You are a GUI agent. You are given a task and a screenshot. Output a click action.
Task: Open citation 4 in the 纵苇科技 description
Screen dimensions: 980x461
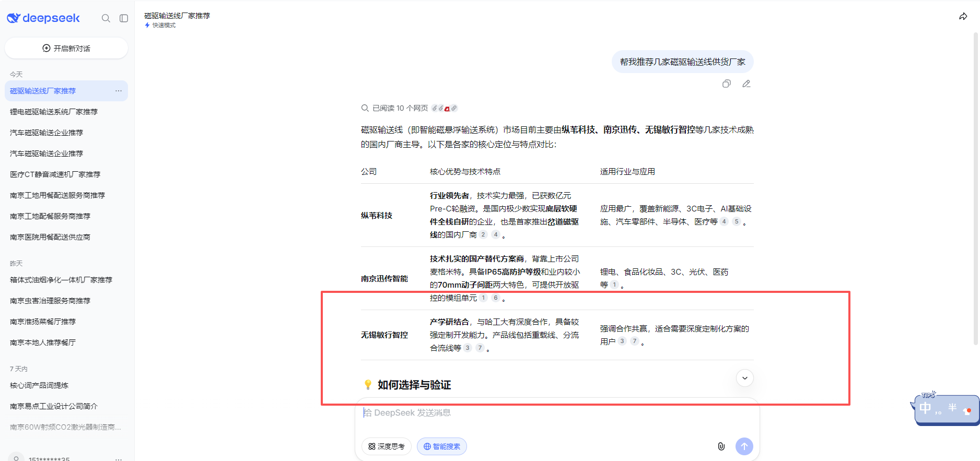pos(496,234)
